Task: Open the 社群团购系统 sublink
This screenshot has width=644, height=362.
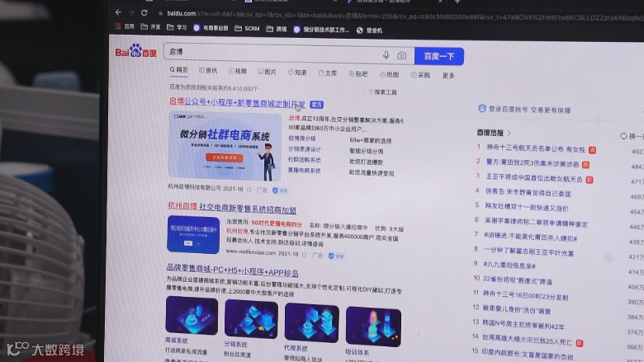Action: click(x=305, y=160)
